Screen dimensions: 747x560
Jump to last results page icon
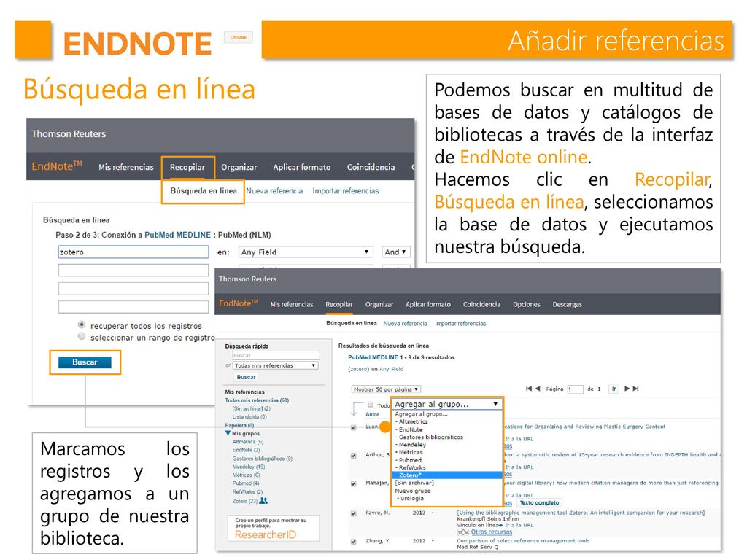pos(635,389)
